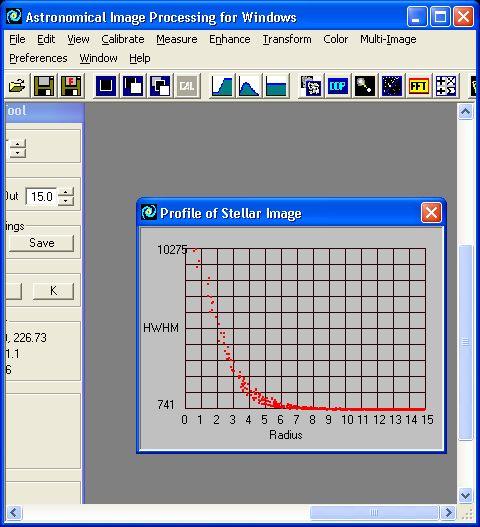
Task: Decrease the 15.0 value with its down stepper
Action: pos(66,201)
